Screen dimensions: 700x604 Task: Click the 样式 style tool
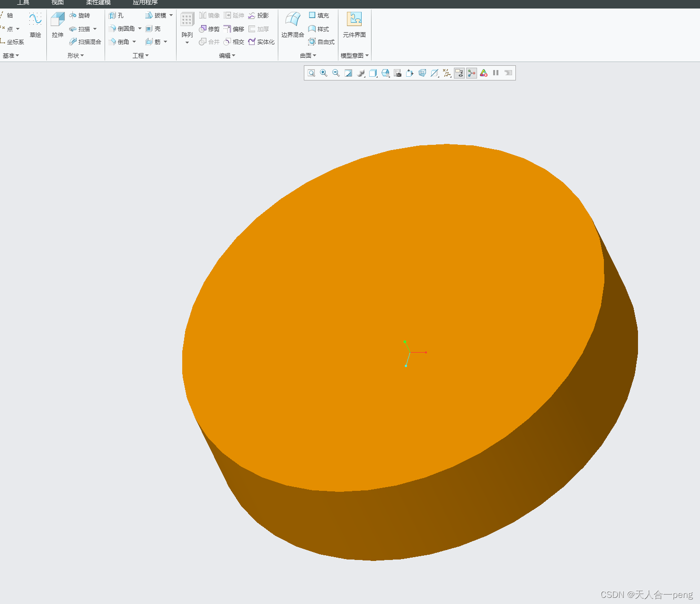319,29
